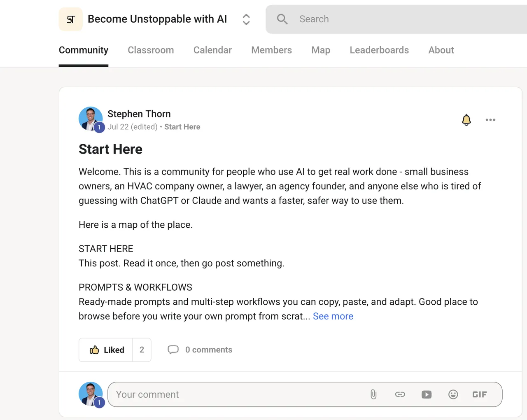Open the Members tab
Screen dimensions: 527x420
(271, 50)
